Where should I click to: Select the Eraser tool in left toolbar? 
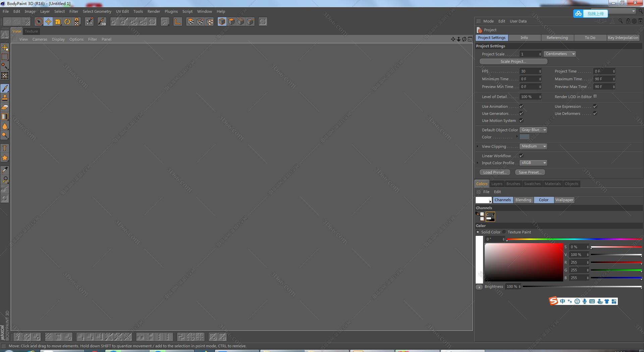click(x=5, y=107)
